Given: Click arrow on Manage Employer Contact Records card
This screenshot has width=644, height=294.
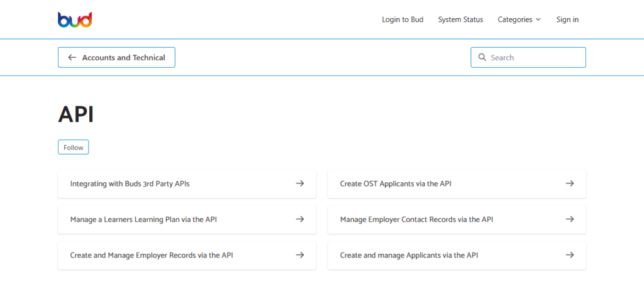Looking at the screenshot, I should point(570,219).
